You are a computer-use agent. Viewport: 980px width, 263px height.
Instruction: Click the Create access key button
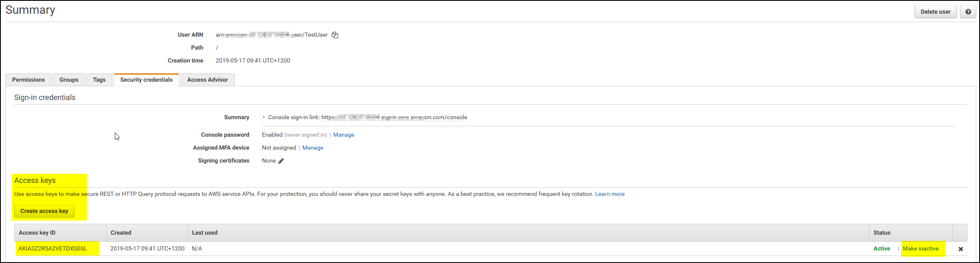click(44, 211)
